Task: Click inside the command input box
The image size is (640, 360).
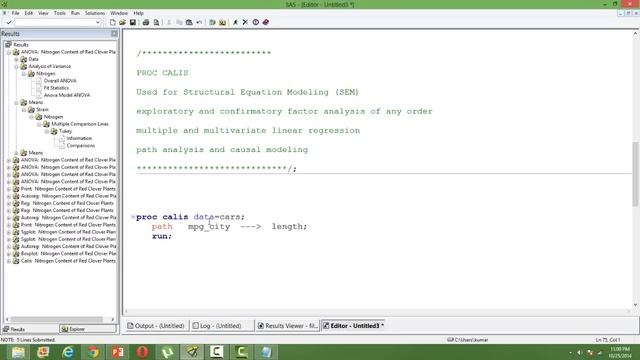Action: (55, 22)
